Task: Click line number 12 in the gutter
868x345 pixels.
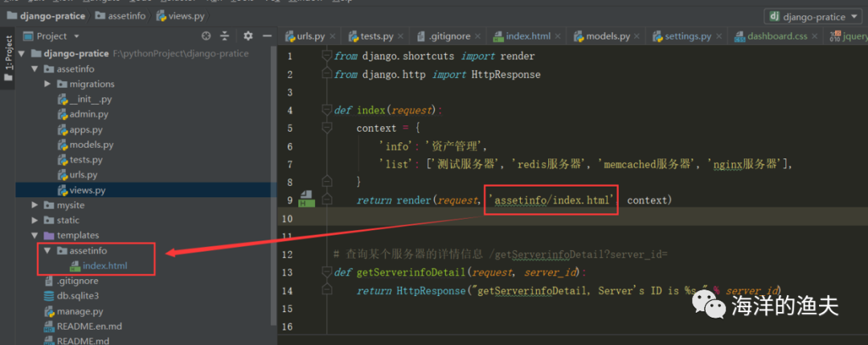Action: (287, 254)
